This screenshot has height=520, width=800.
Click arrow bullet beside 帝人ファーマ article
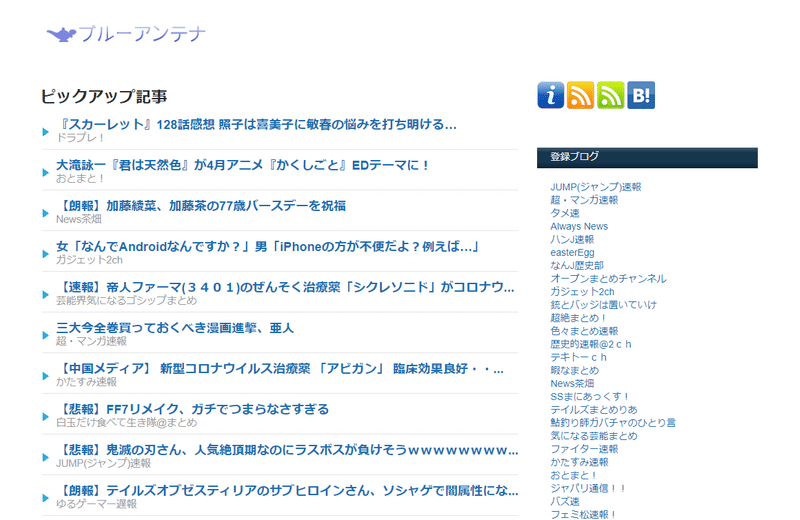(45, 294)
